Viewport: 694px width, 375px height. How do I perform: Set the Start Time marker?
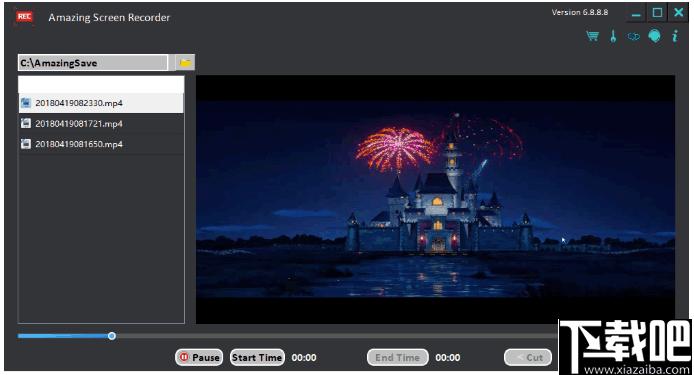[x=257, y=357]
